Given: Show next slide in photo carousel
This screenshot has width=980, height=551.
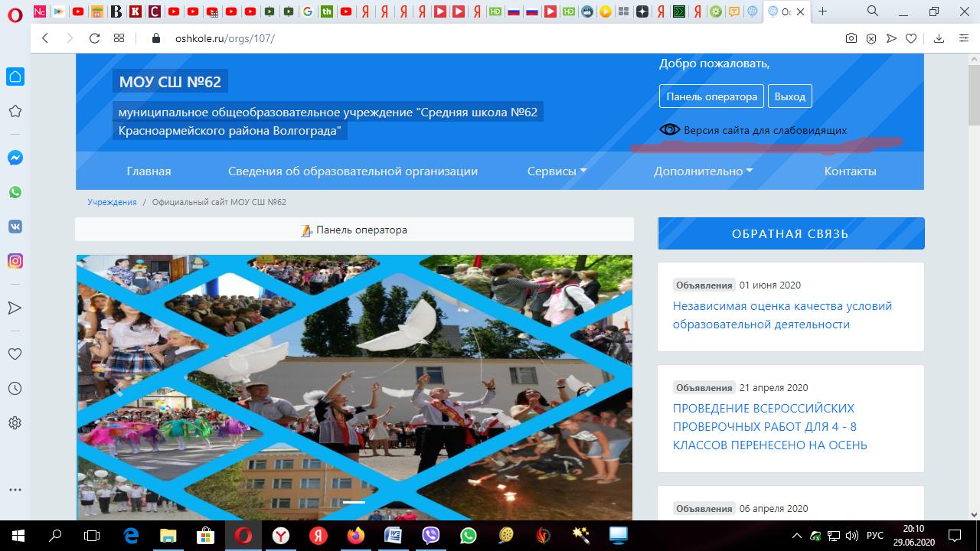Looking at the screenshot, I should pos(590,390).
